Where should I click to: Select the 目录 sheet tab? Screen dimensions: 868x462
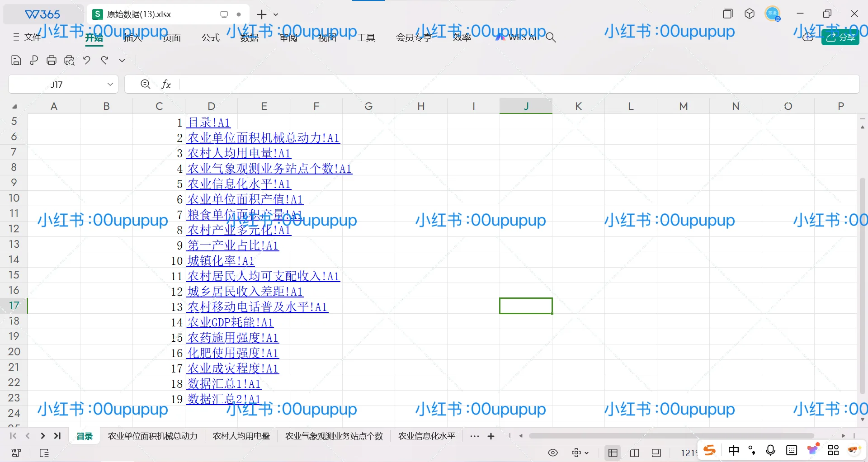pyautogui.click(x=85, y=436)
